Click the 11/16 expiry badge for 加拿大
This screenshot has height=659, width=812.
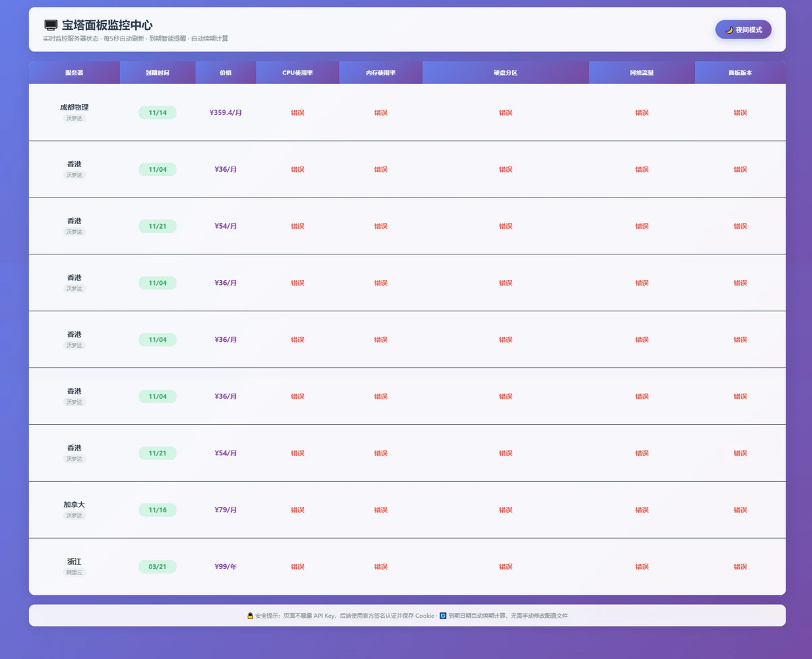158,510
